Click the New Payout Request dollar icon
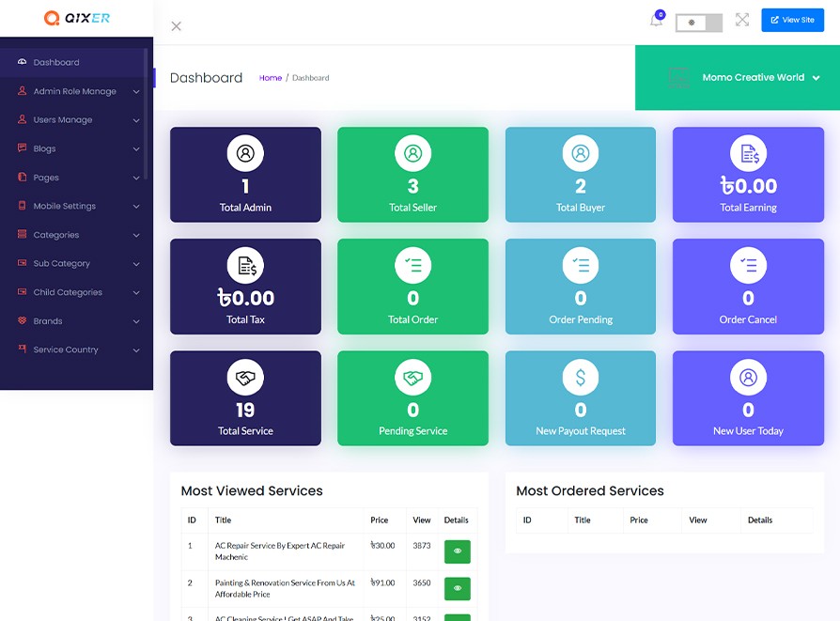 (x=581, y=378)
